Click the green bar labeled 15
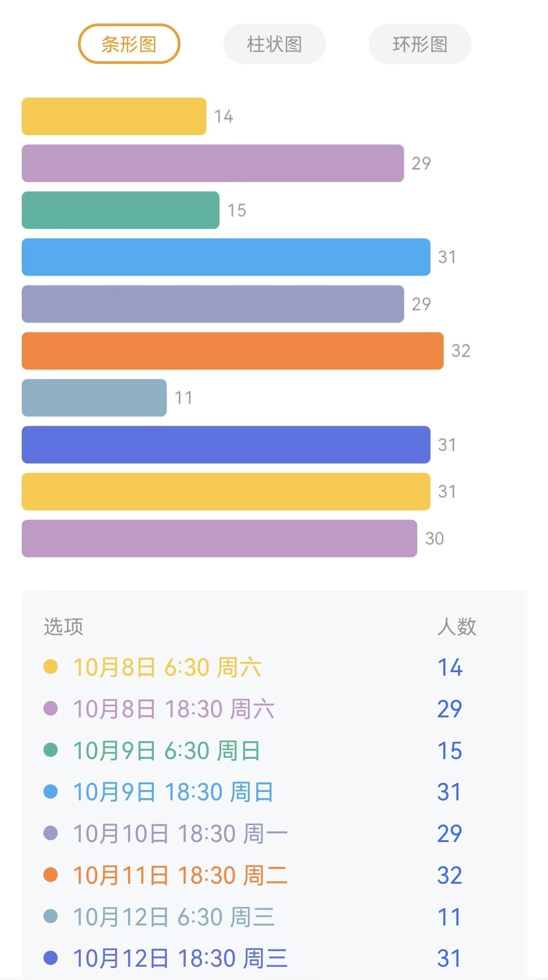This screenshot has width=548, height=980. coord(121,210)
